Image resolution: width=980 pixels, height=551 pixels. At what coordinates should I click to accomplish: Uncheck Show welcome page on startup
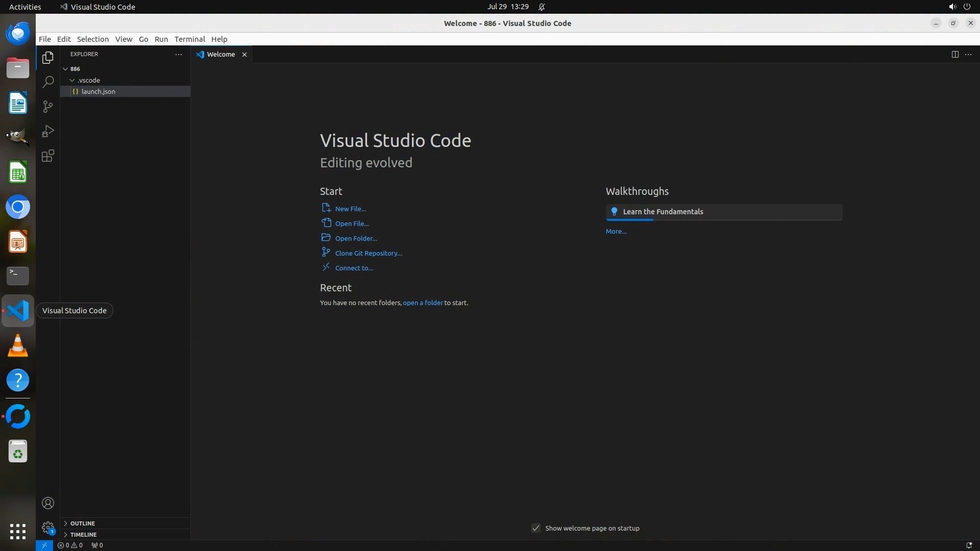point(535,528)
